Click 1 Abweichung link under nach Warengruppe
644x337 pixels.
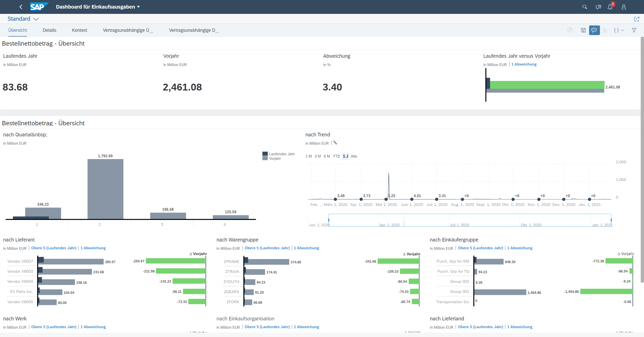[306, 248]
